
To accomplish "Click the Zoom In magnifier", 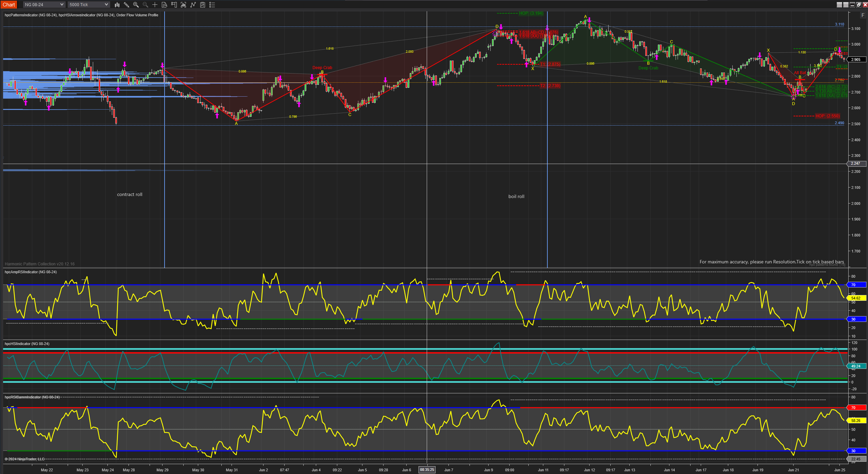I will (x=136, y=5).
